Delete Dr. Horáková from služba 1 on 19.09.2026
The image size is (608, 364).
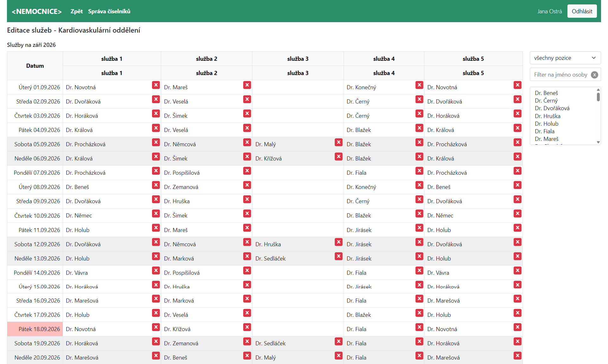coord(156,341)
